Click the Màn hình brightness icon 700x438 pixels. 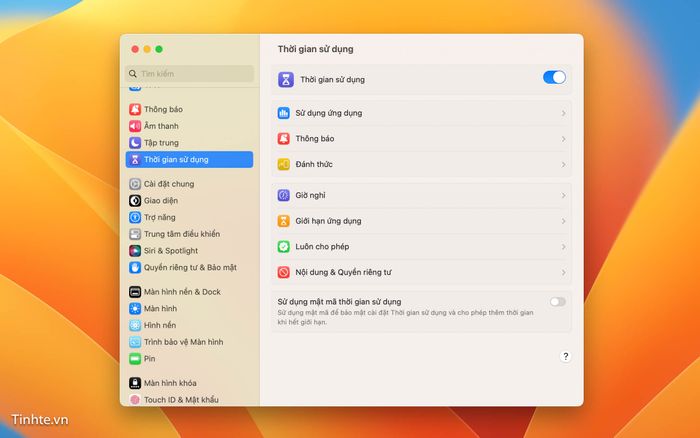tap(135, 309)
